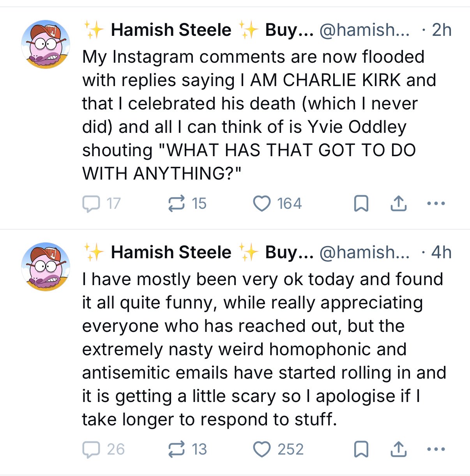Image resolution: width=470 pixels, height=476 pixels.
Task: Open the @hamish handle on bottom post
Action: coord(364,252)
